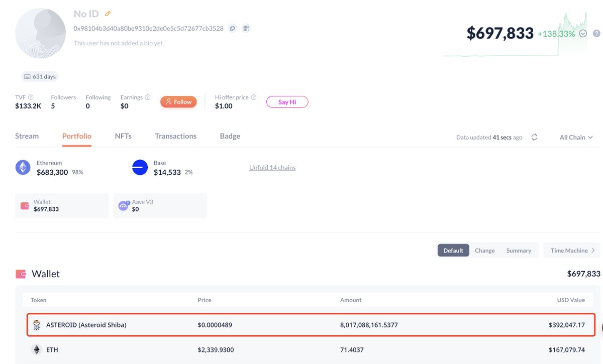This screenshot has height=364, width=603.
Task: Click the Aave V3 protocol icon
Action: click(x=123, y=205)
